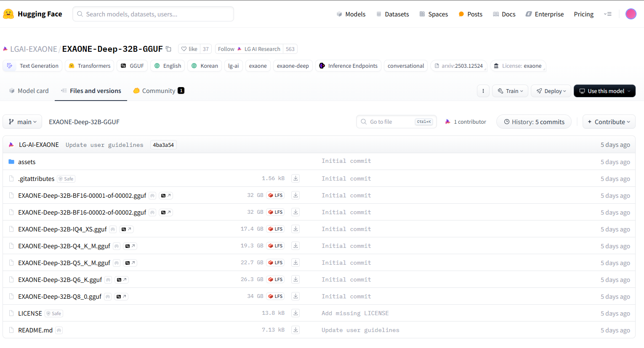This screenshot has height=348, width=644.
Task: Open GGUF viewer for the Q4_K_M file
Action: click(130, 246)
